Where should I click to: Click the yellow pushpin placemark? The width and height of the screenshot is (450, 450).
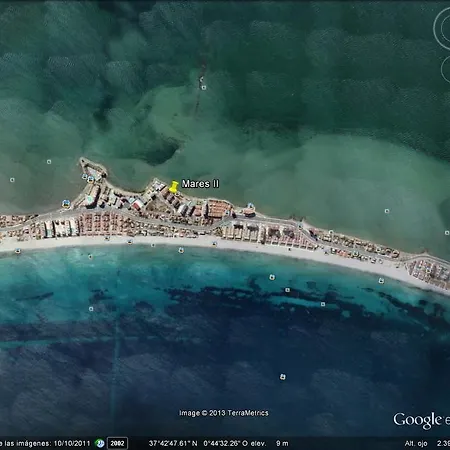[173, 186]
